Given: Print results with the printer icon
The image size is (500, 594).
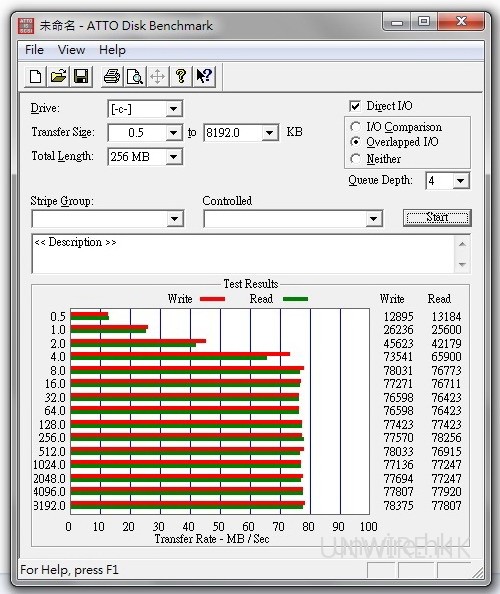Looking at the screenshot, I should coord(112,76).
